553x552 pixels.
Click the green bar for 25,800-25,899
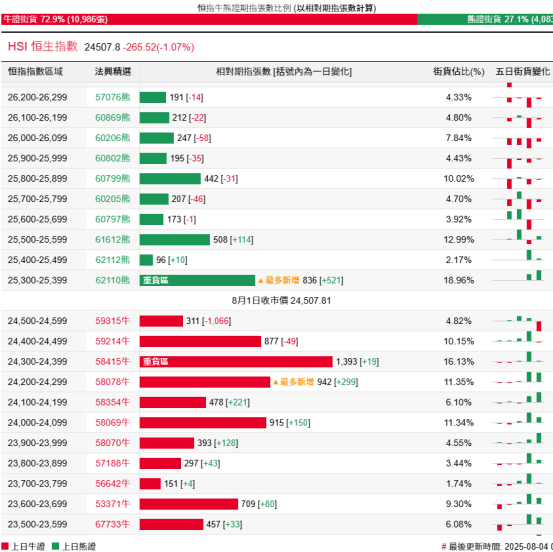pos(170,179)
